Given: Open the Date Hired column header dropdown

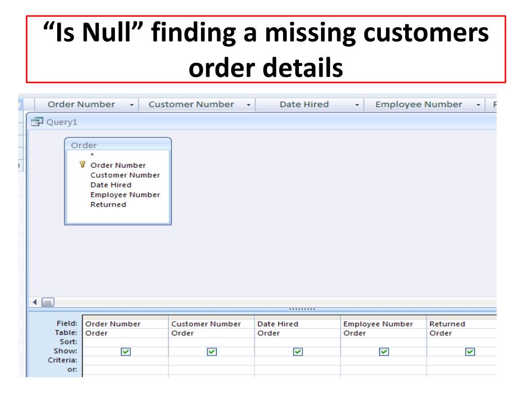Looking at the screenshot, I should click(x=357, y=104).
